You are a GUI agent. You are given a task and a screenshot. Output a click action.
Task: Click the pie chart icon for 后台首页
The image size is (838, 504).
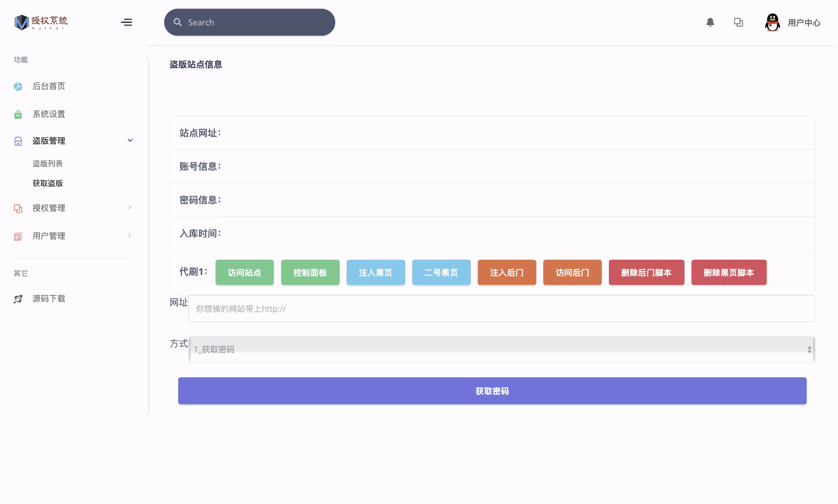(x=18, y=86)
